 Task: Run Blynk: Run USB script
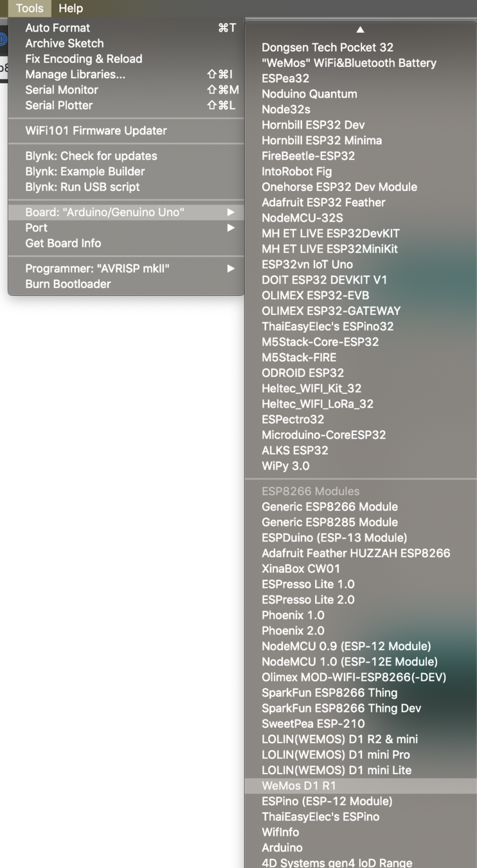point(126,186)
